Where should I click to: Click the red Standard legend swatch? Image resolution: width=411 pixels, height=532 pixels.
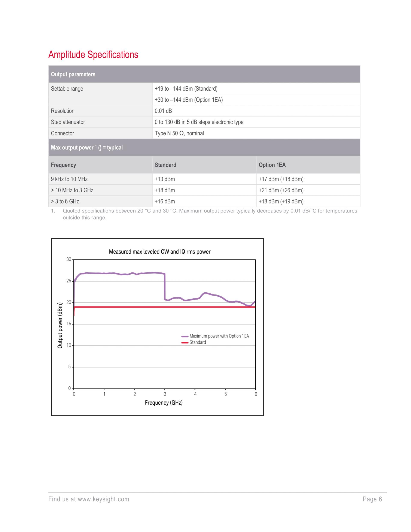[185, 343]
